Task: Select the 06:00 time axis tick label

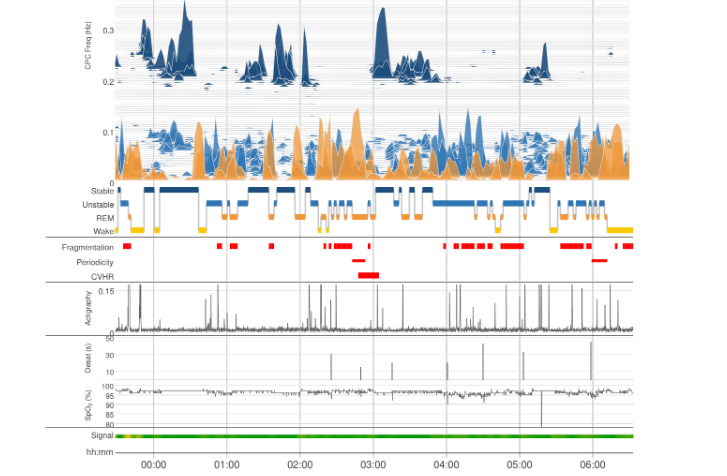Action: (592, 465)
